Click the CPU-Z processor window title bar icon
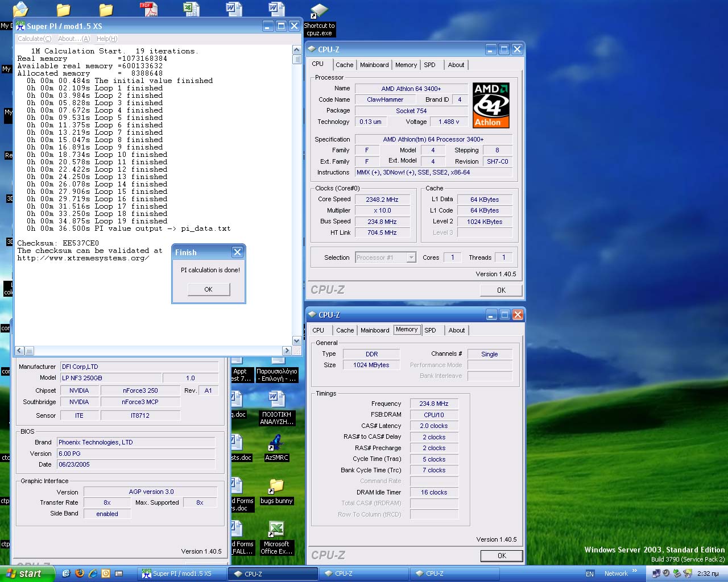The width and height of the screenshot is (728, 582). [312, 49]
